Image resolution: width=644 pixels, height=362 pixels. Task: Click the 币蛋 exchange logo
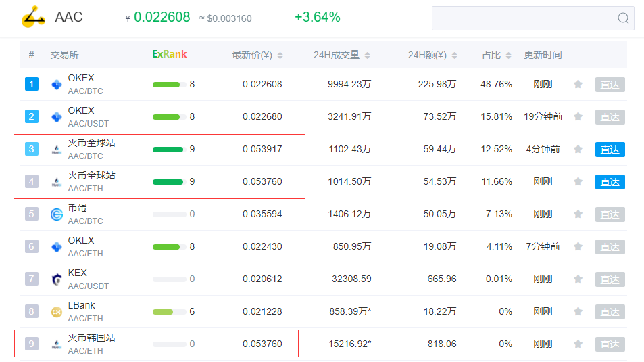pos(57,214)
